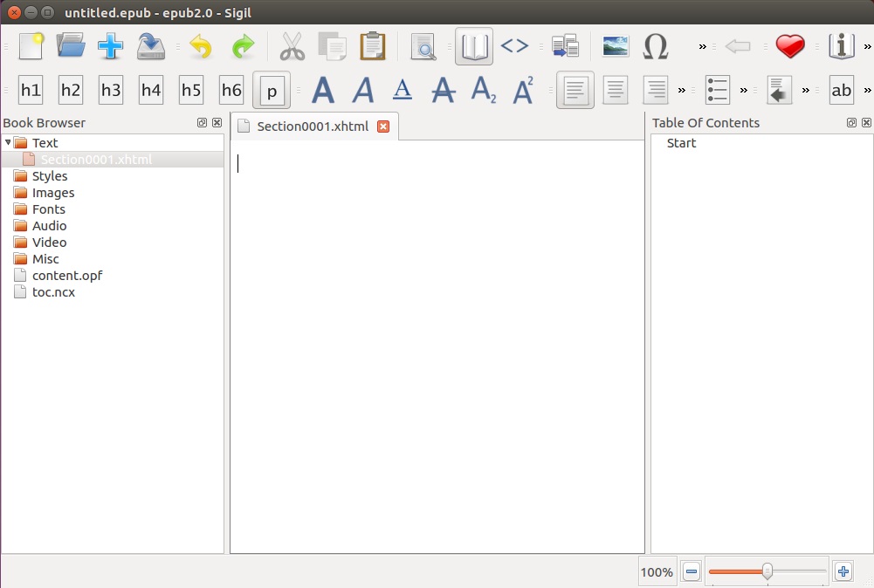This screenshot has width=874, height=588.
Task: Close the Table Of Contents panel
Action: click(x=866, y=122)
